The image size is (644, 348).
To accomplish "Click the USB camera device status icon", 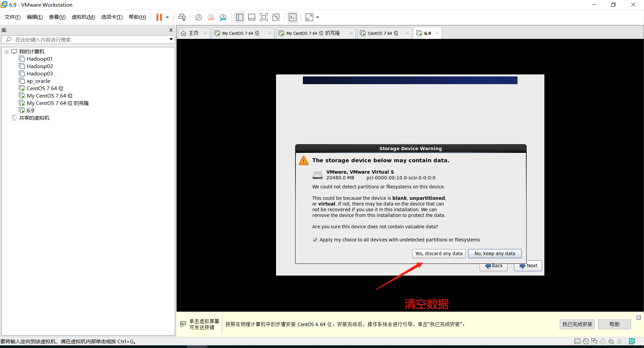I will coord(620,342).
